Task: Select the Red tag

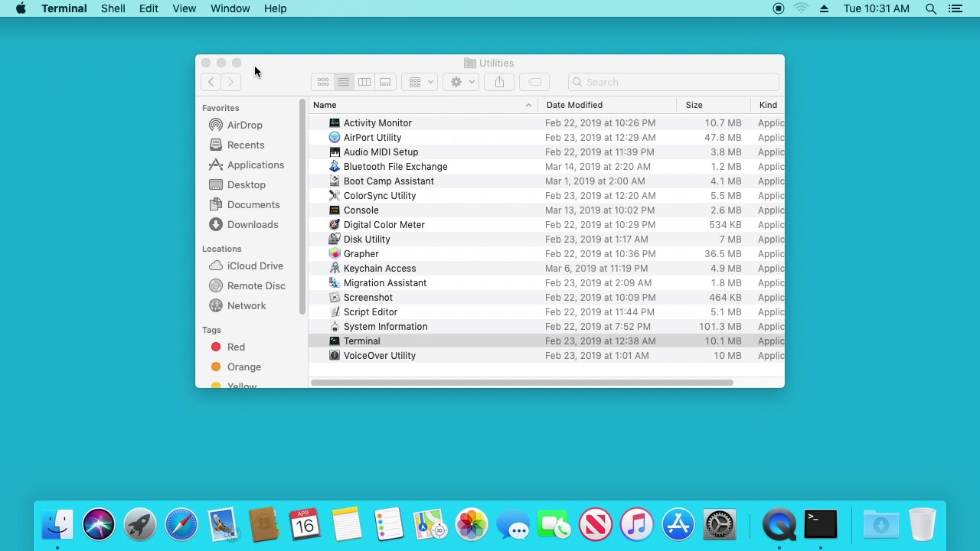Action: pos(236,347)
